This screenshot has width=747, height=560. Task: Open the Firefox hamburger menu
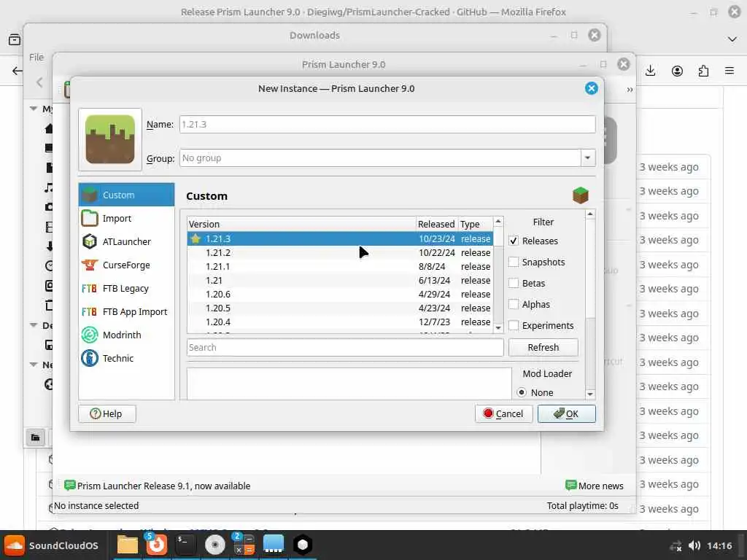pyautogui.click(x=729, y=71)
